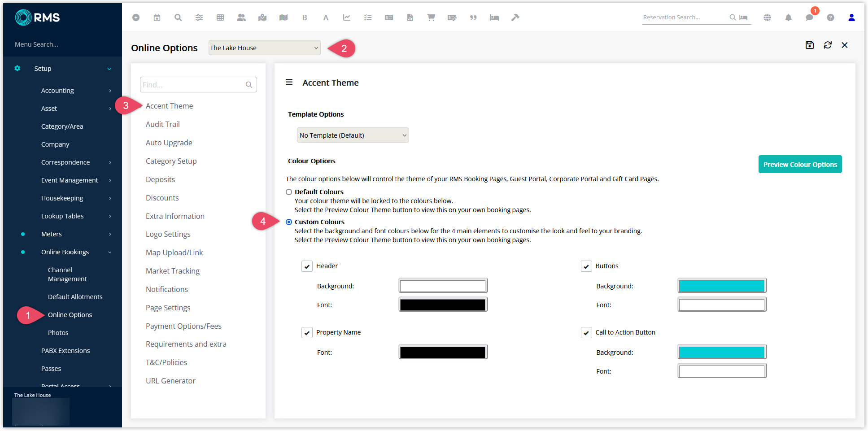Click the letter A toolbar icon
This screenshot has width=868, height=431.
tap(326, 17)
